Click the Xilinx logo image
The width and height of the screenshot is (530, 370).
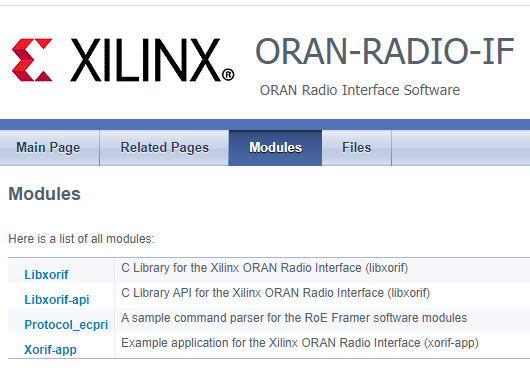(x=122, y=60)
